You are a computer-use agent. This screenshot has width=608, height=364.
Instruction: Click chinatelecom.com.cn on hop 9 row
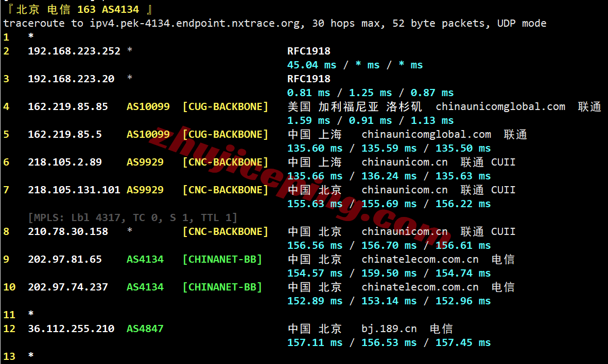coord(420,260)
